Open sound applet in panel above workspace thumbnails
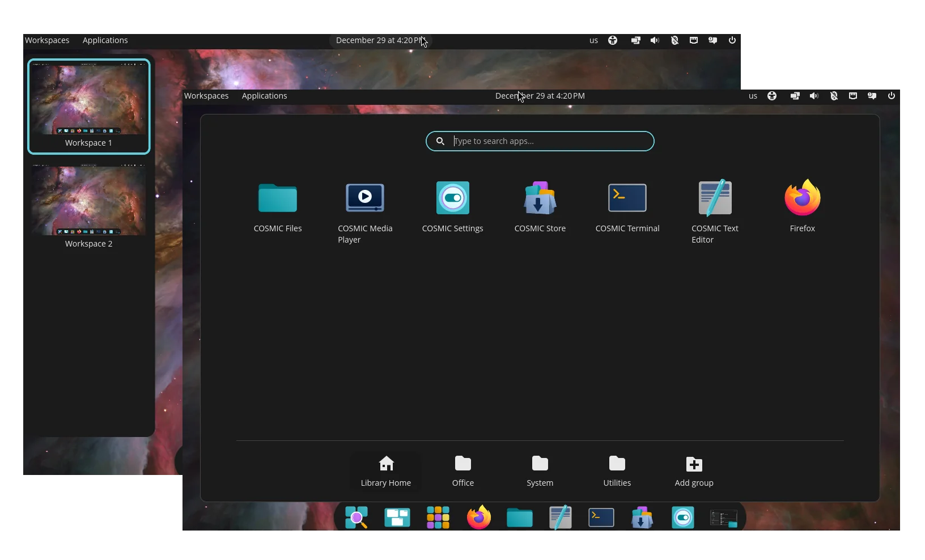The height and width of the screenshot is (560, 925). pyautogui.click(x=655, y=40)
